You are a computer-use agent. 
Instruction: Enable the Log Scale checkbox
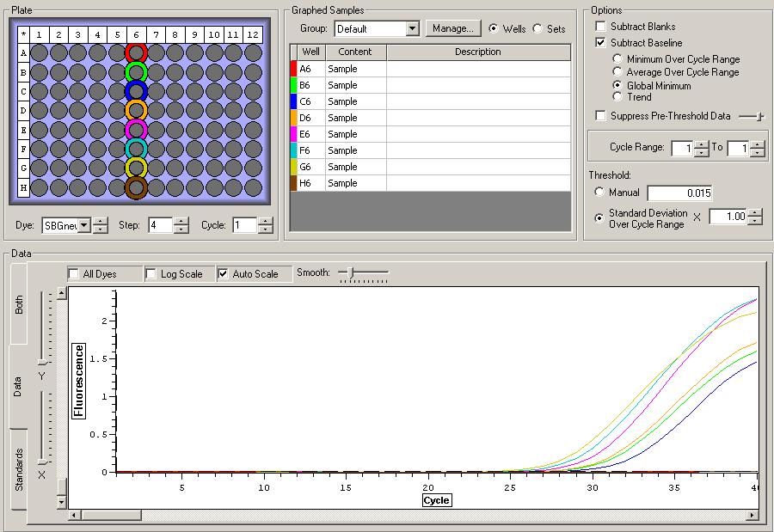[150, 273]
